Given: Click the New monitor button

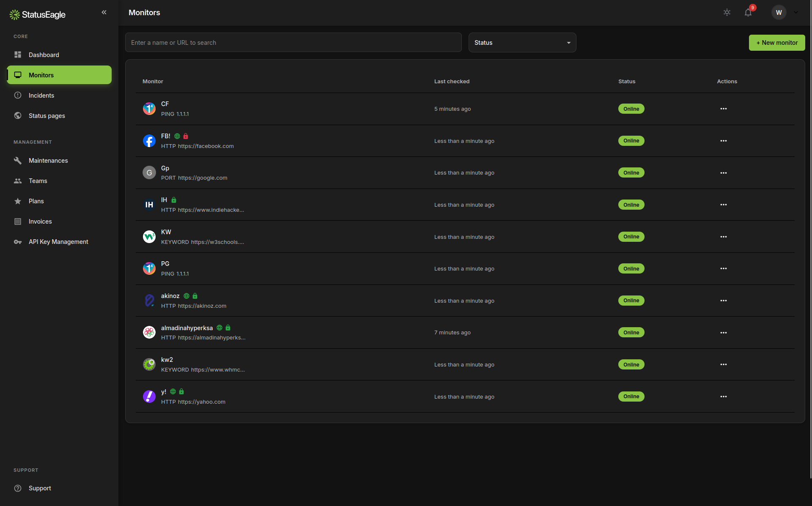Looking at the screenshot, I should point(777,42).
